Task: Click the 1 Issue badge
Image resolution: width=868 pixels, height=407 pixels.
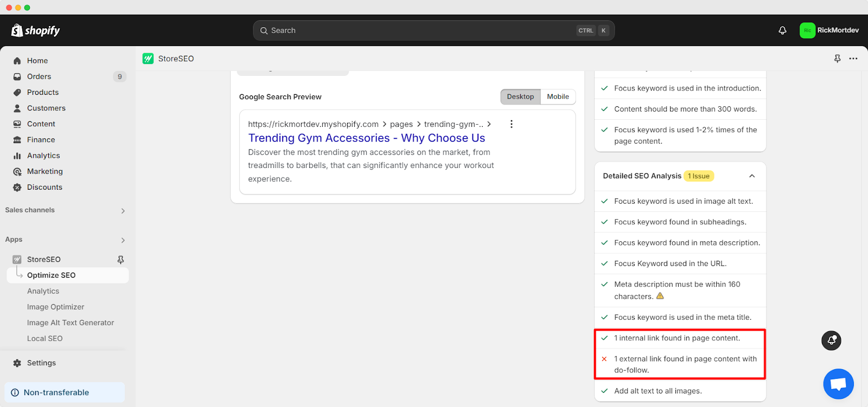Action: pos(698,176)
